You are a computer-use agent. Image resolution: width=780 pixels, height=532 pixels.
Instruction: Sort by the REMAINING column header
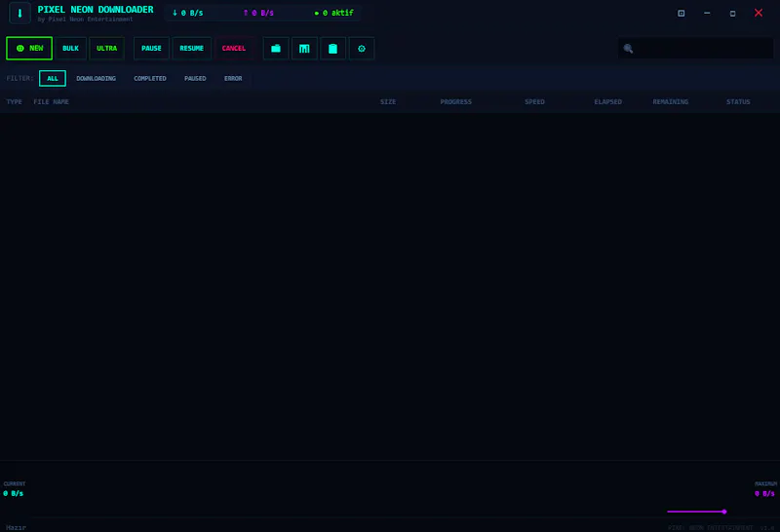coord(671,102)
